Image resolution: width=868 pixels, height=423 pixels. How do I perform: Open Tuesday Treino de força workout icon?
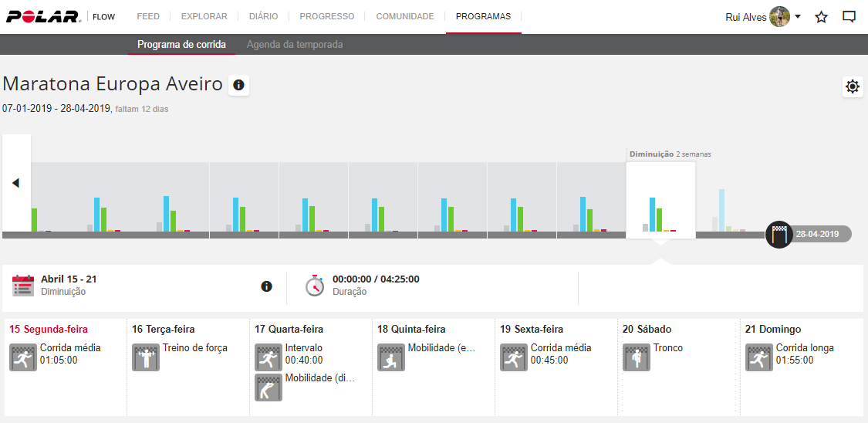click(x=146, y=357)
